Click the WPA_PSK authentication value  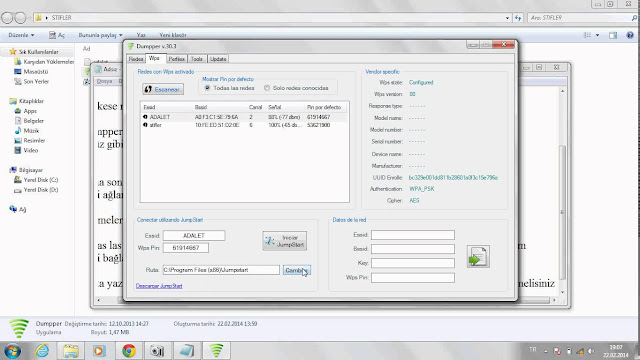pyautogui.click(x=422, y=189)
